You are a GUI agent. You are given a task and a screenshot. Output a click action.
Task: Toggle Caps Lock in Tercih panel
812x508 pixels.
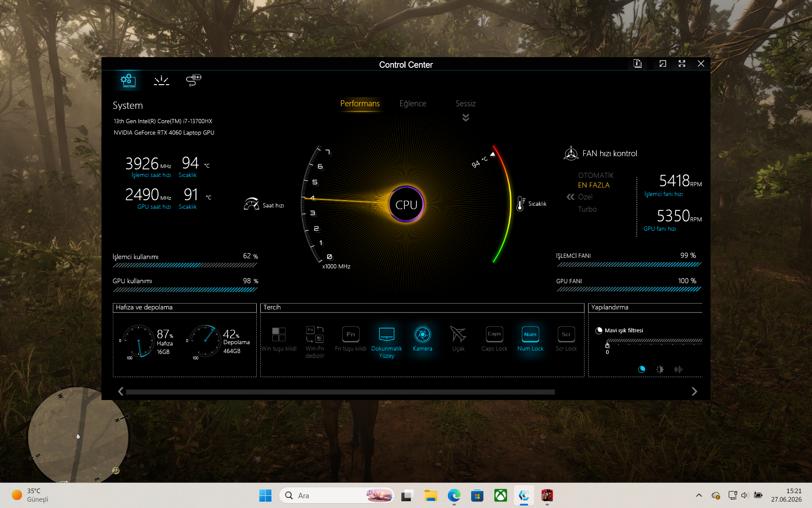(x=494, y=339)
